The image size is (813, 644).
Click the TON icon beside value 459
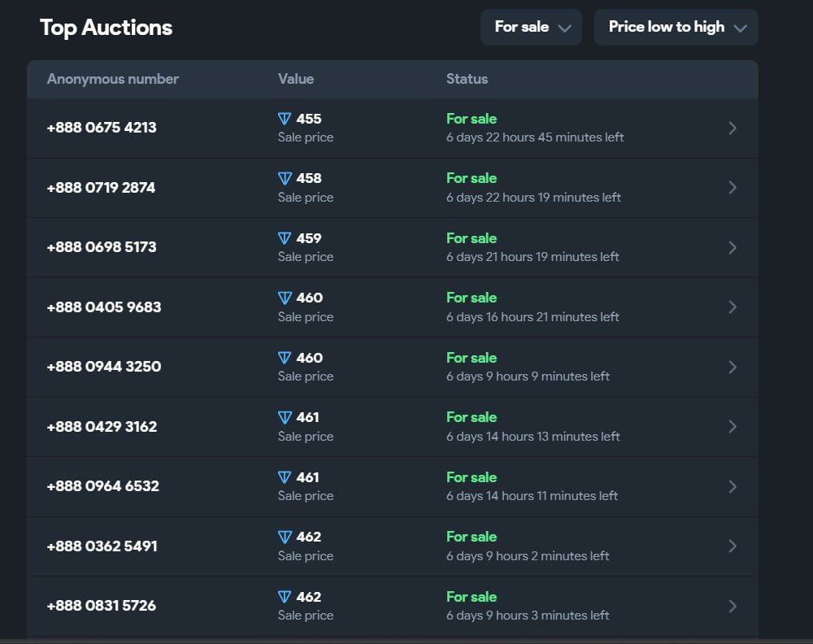[285, 238]
